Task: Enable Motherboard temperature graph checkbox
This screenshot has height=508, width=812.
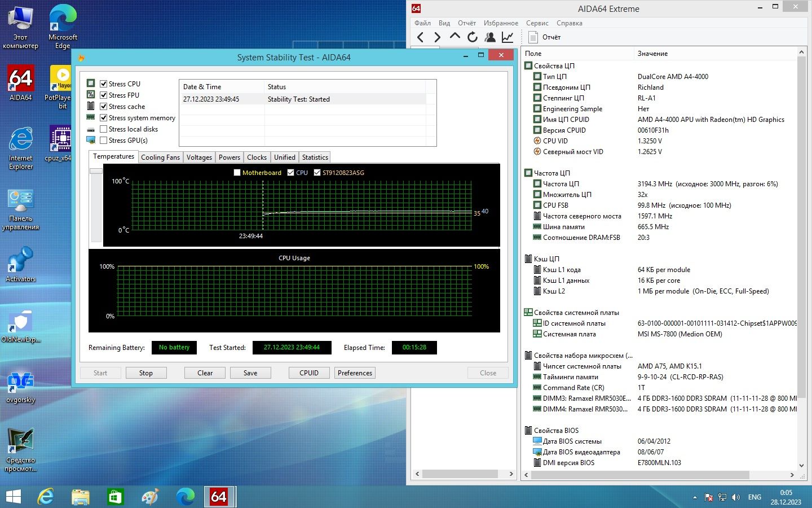Action: click(x=237, y=173)
